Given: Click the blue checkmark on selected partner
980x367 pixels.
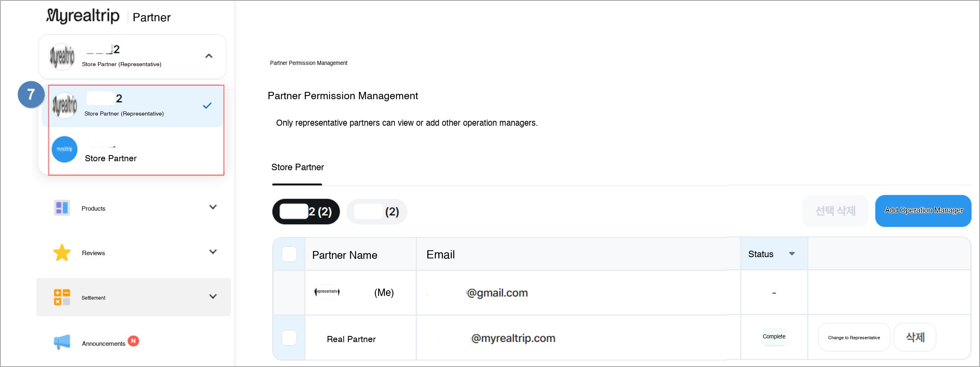Looking at the screenshot, I should [207, 106].
